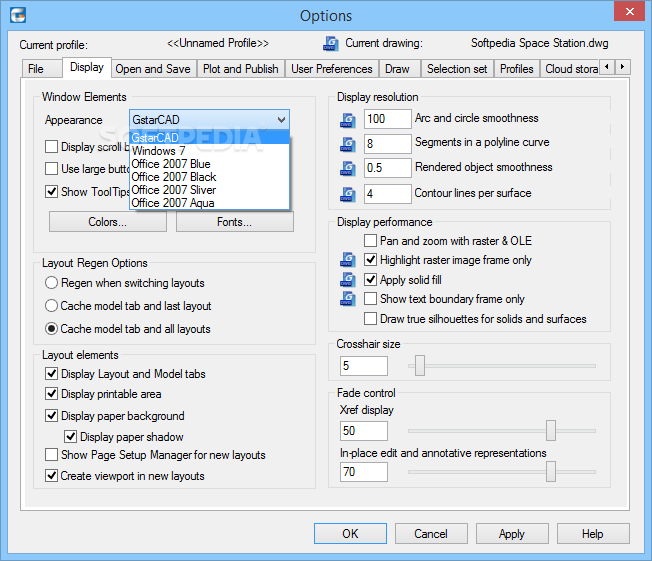Choose Office 2007 Sliver appearance

click(210, 190)
